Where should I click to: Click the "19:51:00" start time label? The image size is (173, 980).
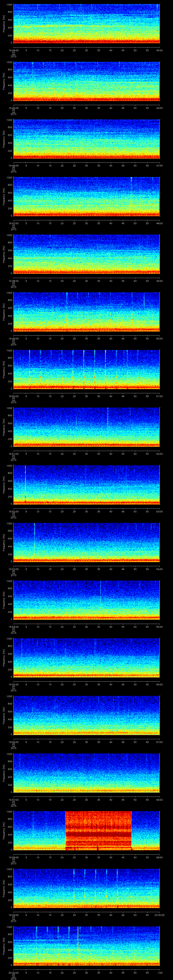point(13,454)
